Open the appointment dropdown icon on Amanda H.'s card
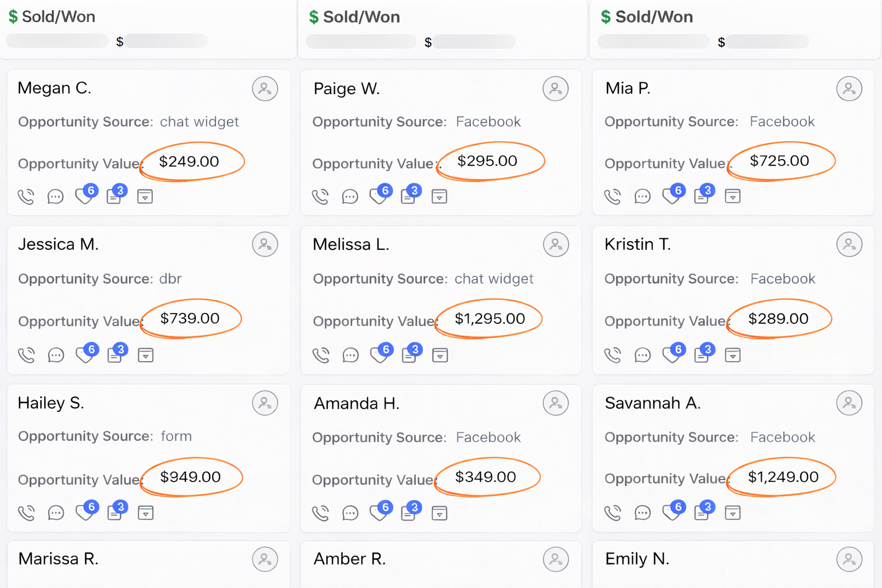The image size is (882, 588). click(439, 513)
